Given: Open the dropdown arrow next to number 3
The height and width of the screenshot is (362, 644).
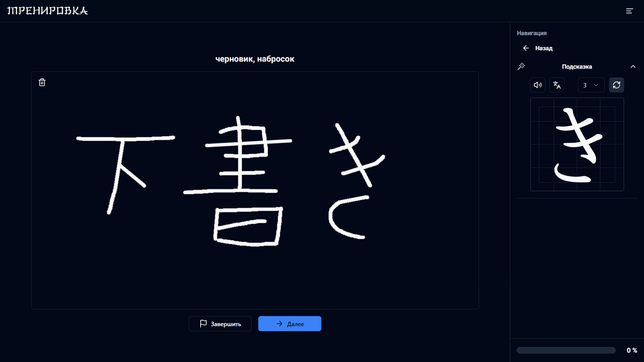Looking at the screenshot, I should (597, 85).
